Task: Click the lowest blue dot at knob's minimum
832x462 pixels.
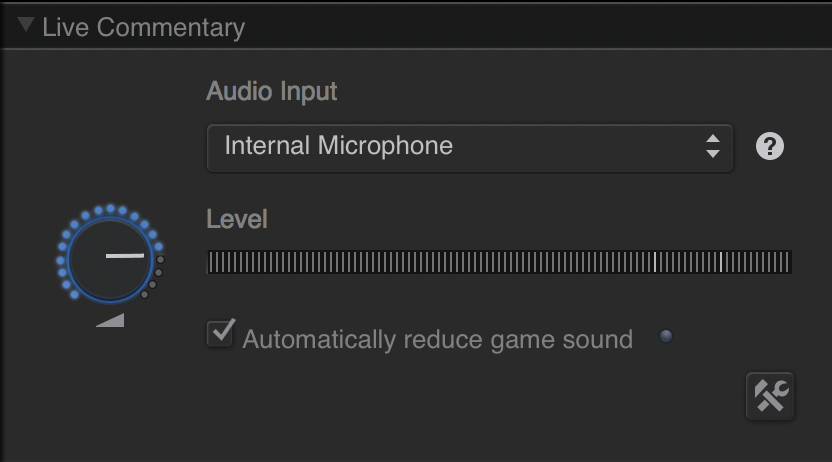Action: (x=74, y=294)
